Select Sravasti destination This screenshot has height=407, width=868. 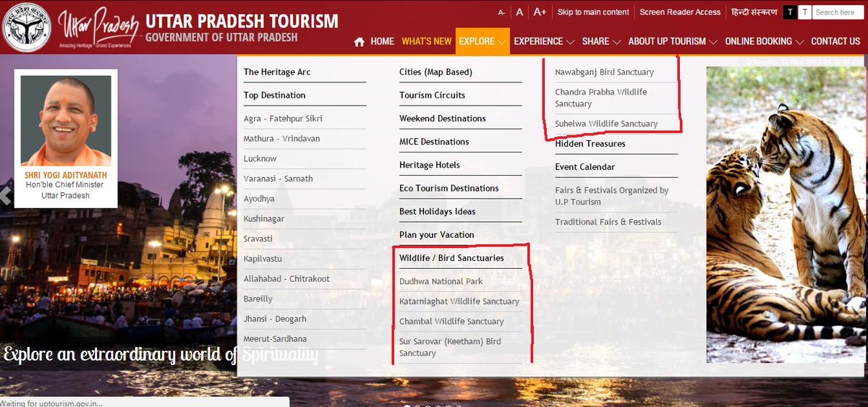258,239
